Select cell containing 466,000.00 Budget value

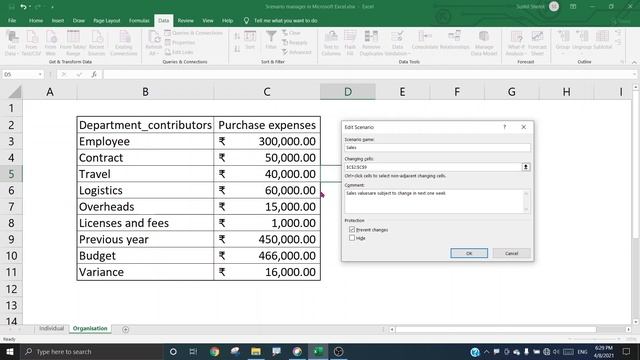(267, 256)
